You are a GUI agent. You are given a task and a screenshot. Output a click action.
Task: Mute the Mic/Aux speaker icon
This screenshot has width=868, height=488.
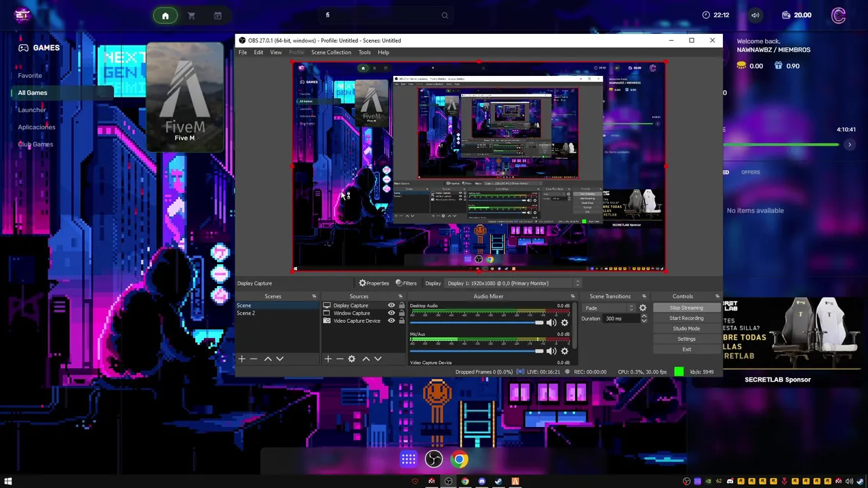click(551, 351)
